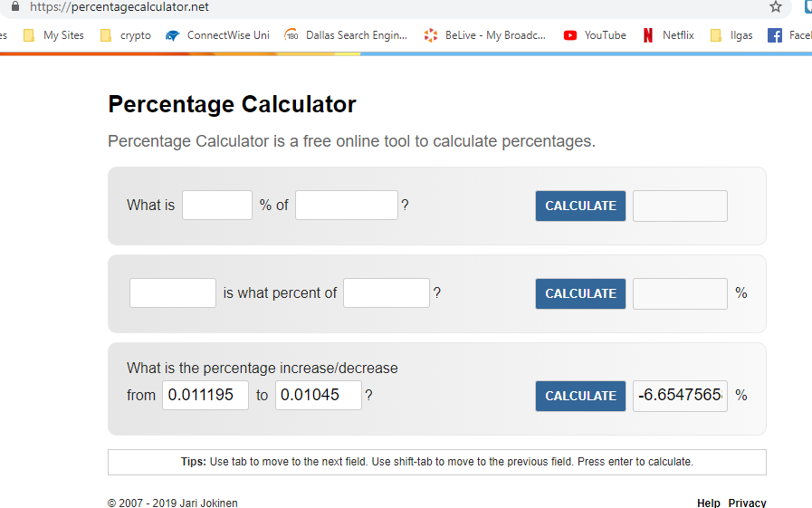Viewport: 812px width, 508px height.
Task: Click Calculate in the 'What is % of' row
Action: click(x=580, y=206)
